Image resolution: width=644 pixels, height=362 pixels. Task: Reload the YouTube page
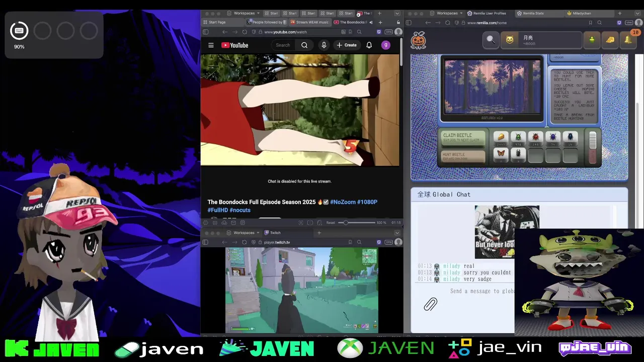coord(245,32)
